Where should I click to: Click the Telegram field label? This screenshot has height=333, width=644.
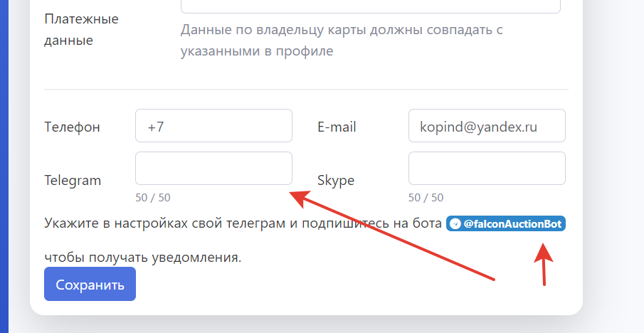[x=73, y=180]
